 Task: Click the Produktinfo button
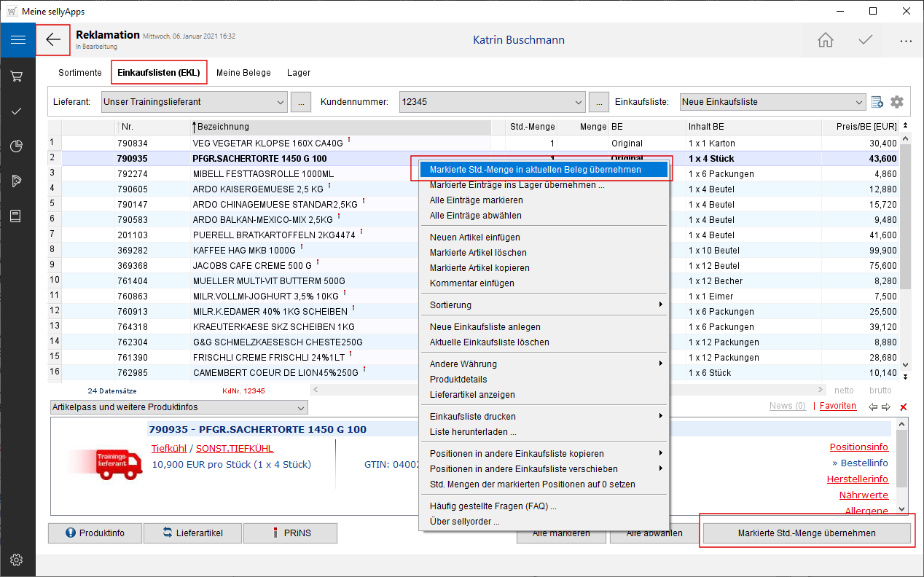click(x=95, y=533)
